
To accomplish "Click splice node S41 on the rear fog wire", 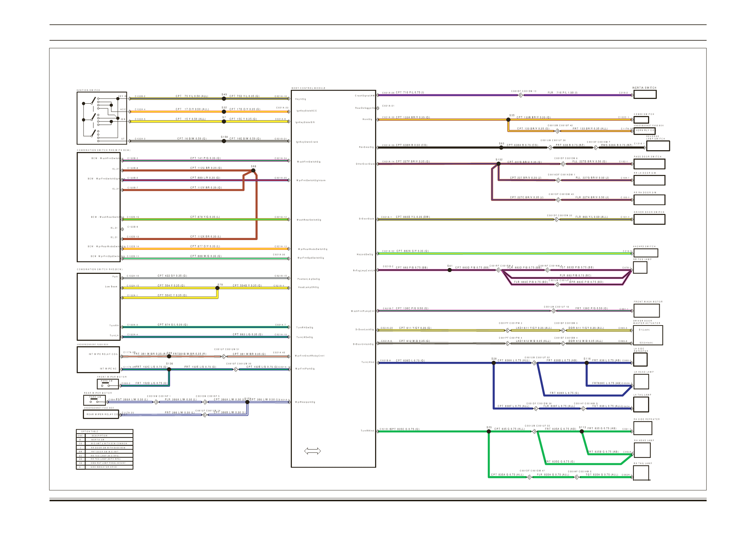I will click(450, 270).
